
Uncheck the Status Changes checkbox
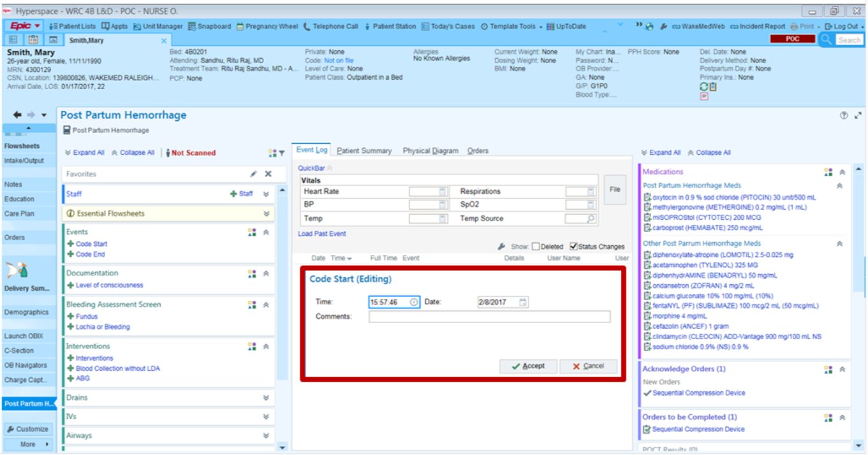573,247
